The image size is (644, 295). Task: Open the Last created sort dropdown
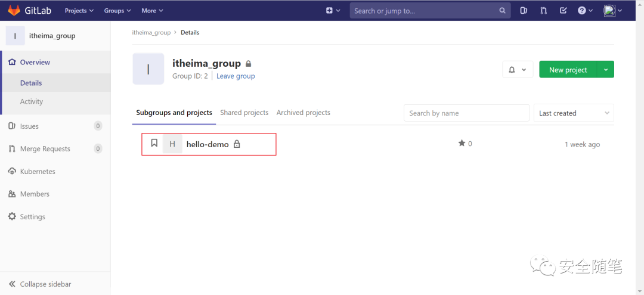574,113
